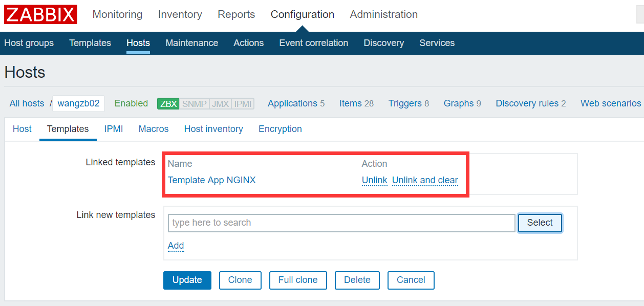Open the Administration menu
Viewport: 644px width, 306px height.
pos(383,14)
